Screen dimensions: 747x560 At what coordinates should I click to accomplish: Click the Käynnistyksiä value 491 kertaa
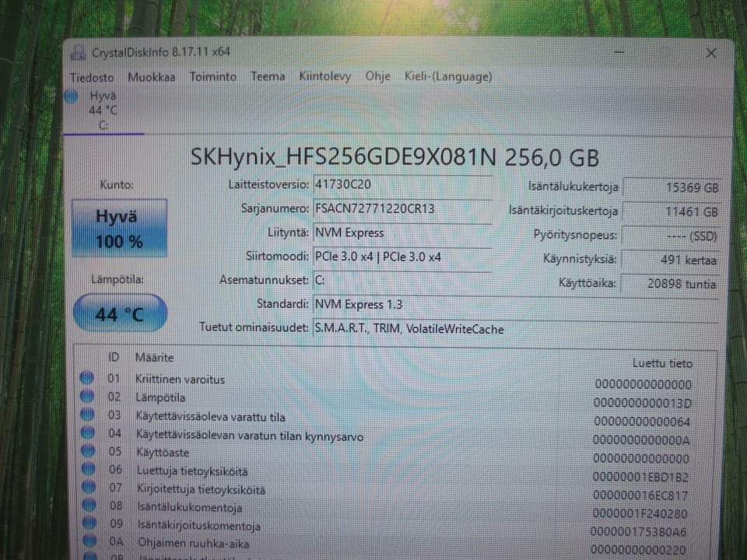pos(671,260)
